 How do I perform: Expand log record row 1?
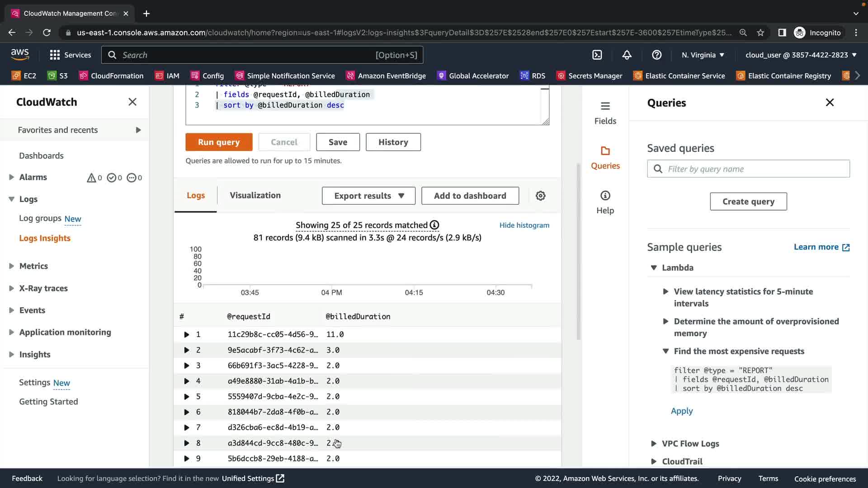[186, 334]
